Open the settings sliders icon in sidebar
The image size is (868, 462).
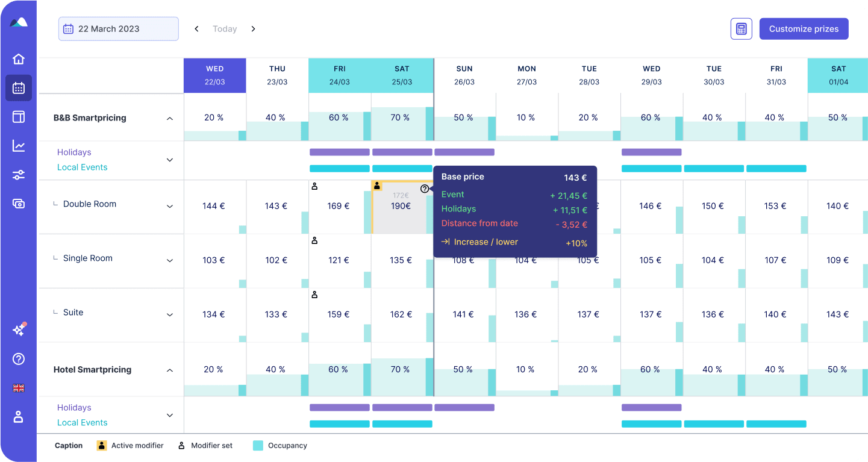(x=18, y=175)
